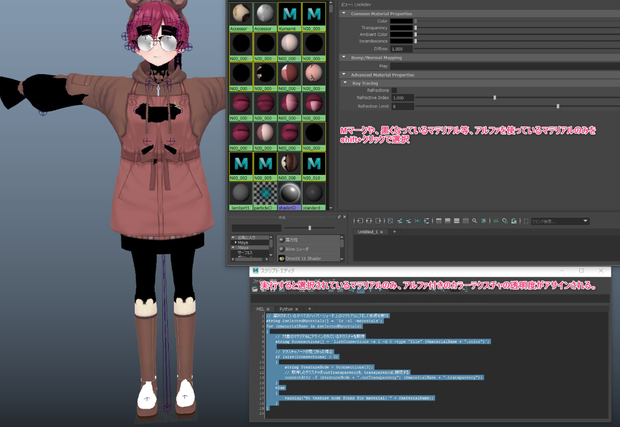
Task: Switch to the Python tab in Script Editor
Action: [286, 309]
